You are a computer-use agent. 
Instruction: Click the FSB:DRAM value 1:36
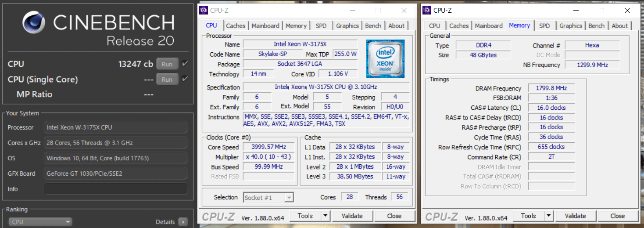(x=551, y=98)
